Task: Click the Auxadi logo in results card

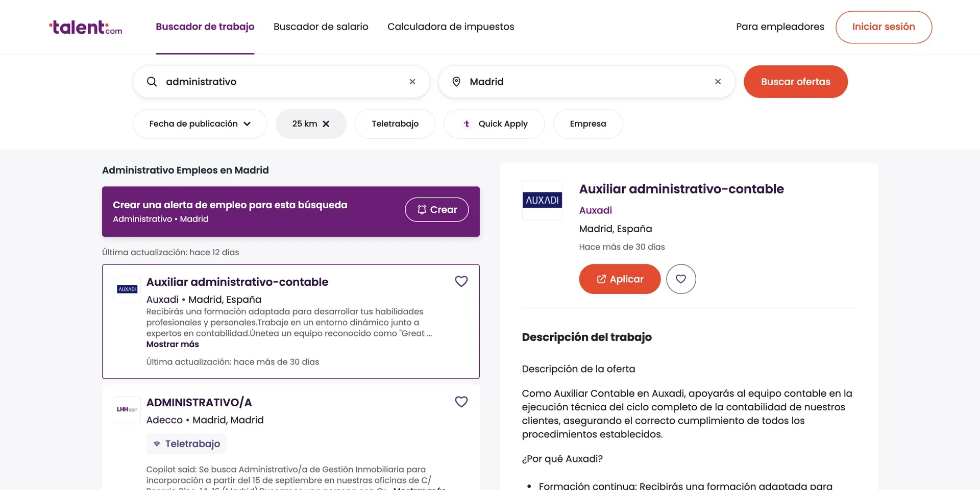Action: [127, 289]
